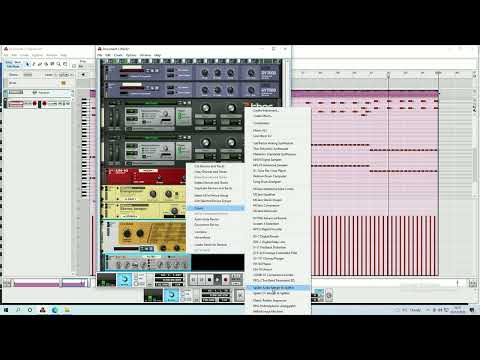Select the Pencil tool in sequencer toolbar
Screen dimensions: 480x360
coord(34,64)
